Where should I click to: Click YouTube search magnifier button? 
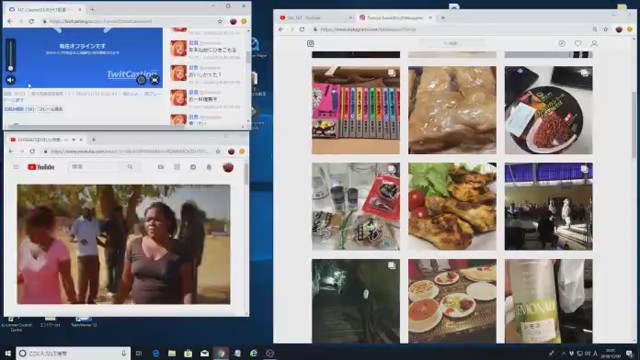pos(130,167)
